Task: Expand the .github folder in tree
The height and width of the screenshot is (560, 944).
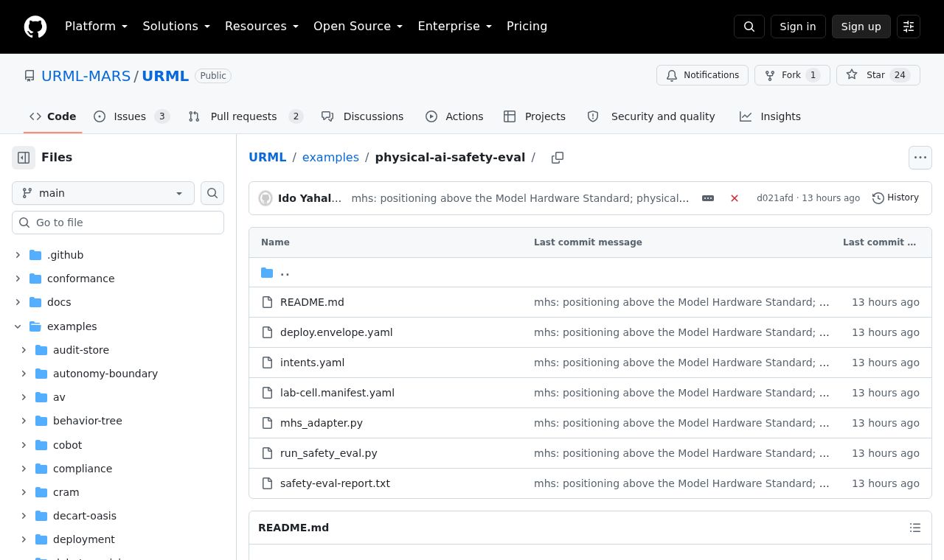Action: [18, 255]
